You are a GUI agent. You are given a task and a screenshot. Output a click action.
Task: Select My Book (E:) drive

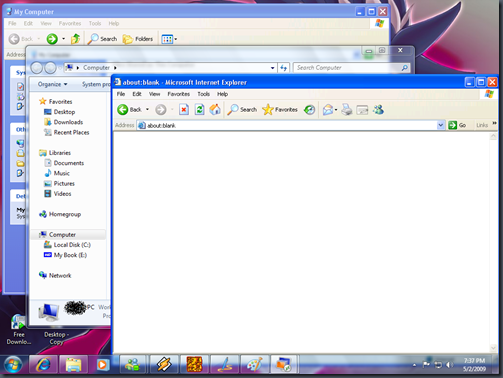click(x=65, y=255)
